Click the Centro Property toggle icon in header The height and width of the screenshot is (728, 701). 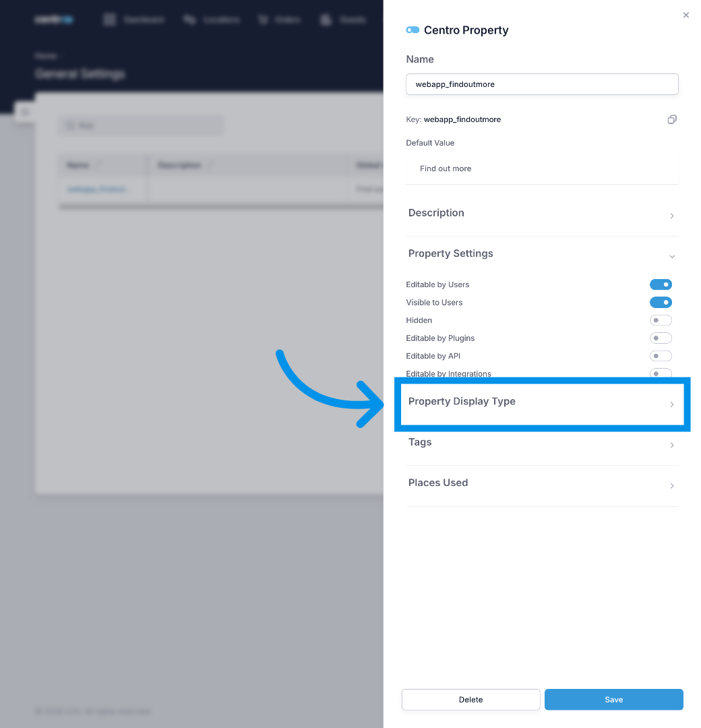(x=413, y=30)
